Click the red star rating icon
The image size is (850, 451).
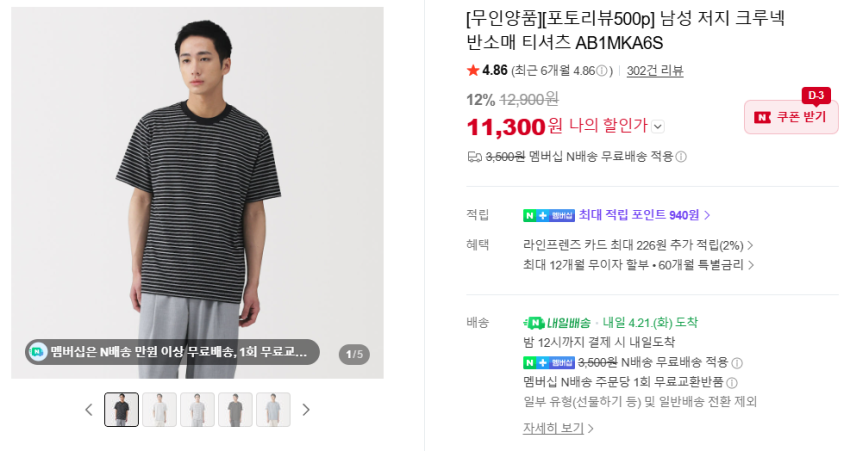coord(473,71)
